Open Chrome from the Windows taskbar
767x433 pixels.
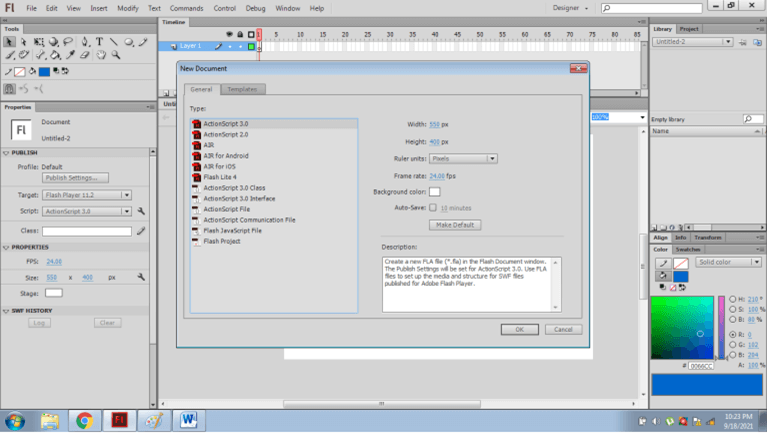pyautogui.click(x=84, y=420)
